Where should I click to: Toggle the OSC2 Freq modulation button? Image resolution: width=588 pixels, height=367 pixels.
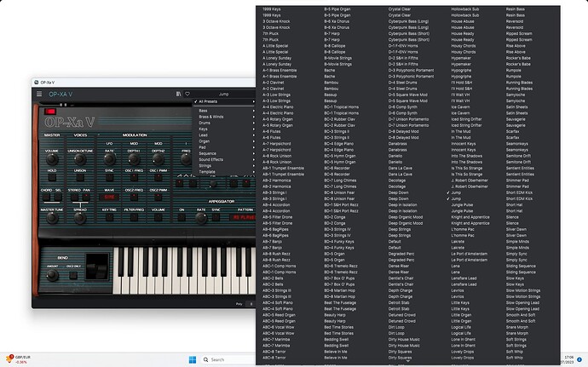click(x=134, y=198)
